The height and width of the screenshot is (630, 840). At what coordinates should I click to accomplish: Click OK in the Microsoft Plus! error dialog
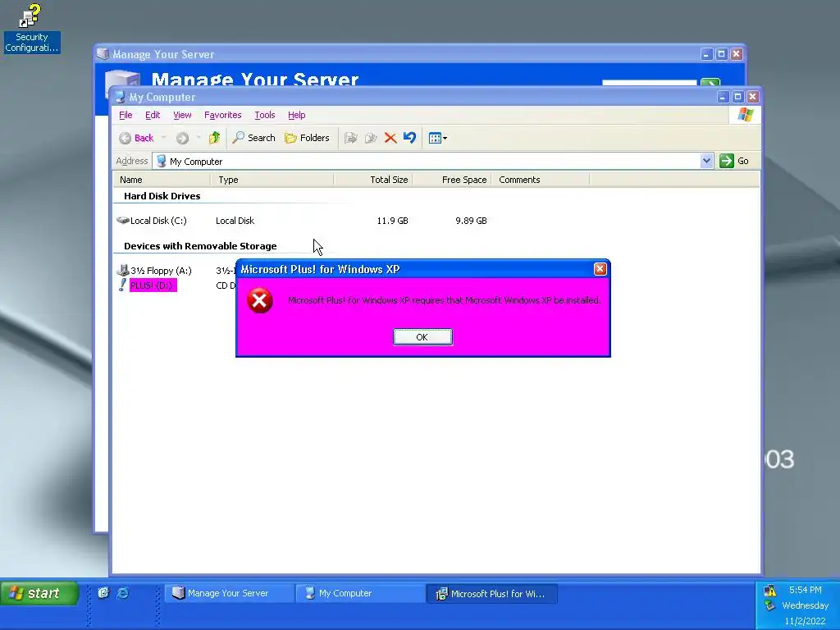(422, 337)
